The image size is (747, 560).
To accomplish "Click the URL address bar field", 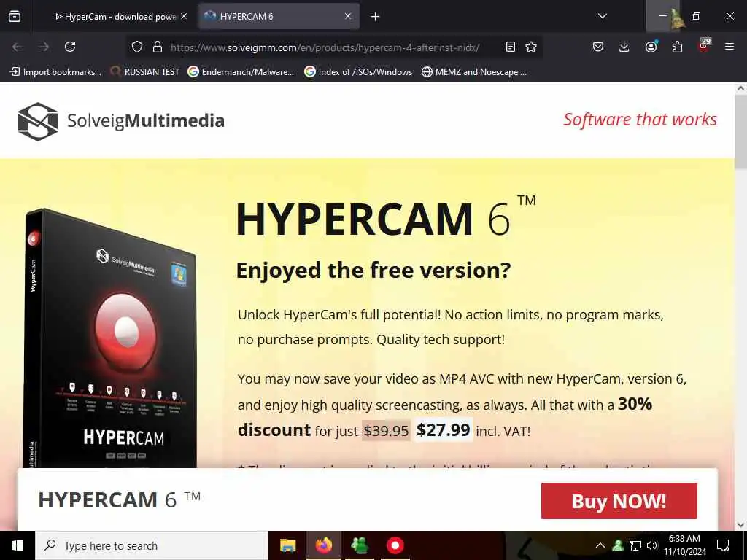I will [x=324, y=47].
